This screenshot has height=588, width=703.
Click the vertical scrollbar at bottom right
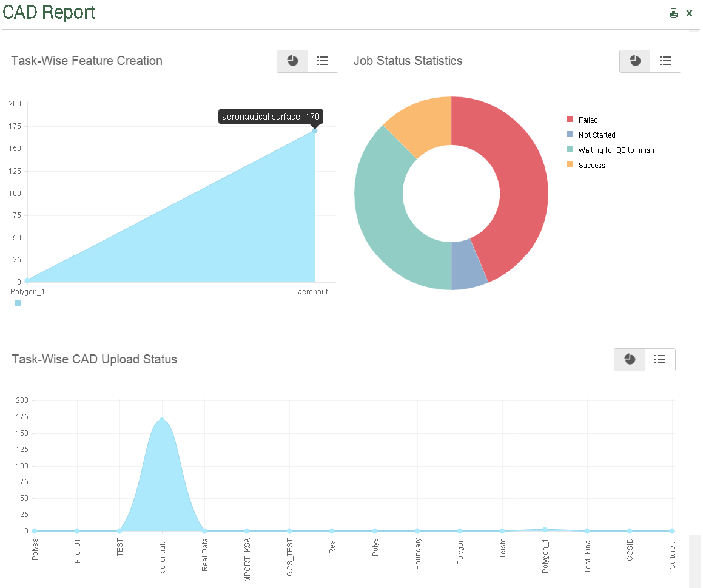click(695, 561)
